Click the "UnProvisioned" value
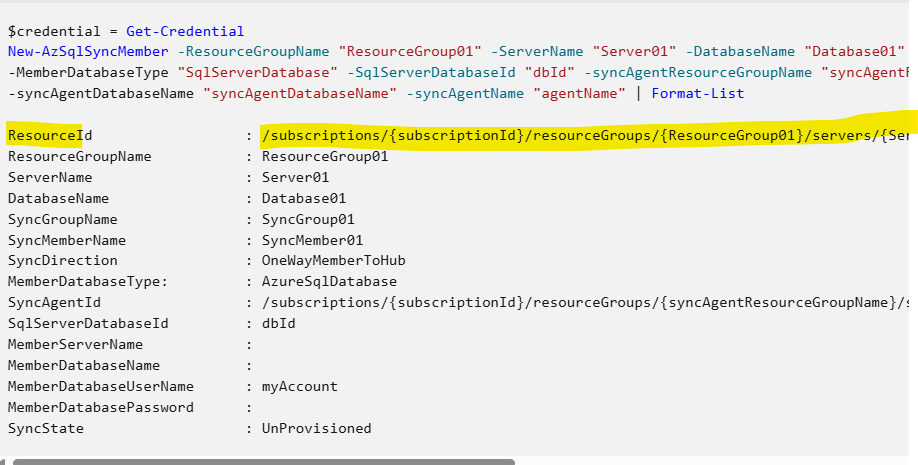The image size is (918, 465). point(317,429)
